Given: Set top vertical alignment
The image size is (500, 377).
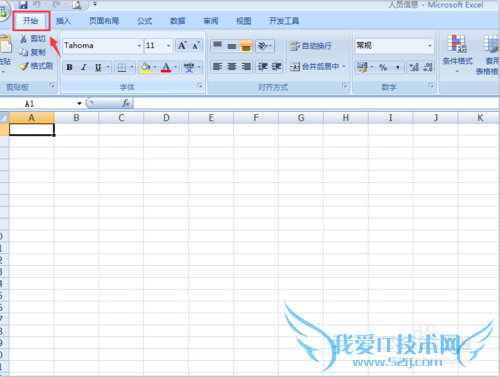Looking at the screenshot, I should point(217,46).
